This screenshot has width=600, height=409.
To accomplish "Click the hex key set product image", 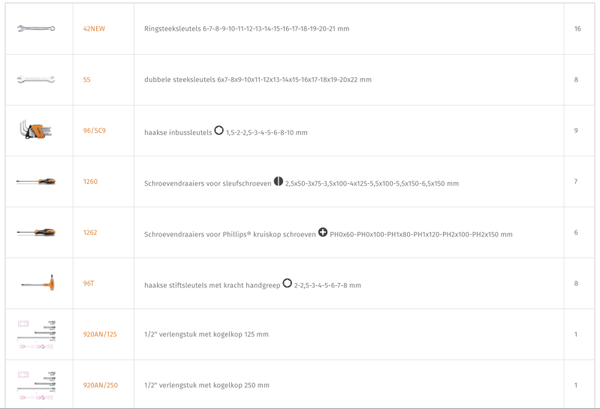I will (x=36, y=130).
